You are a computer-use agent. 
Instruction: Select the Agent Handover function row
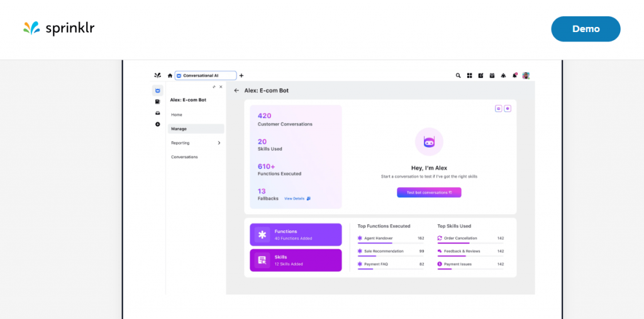391,238
